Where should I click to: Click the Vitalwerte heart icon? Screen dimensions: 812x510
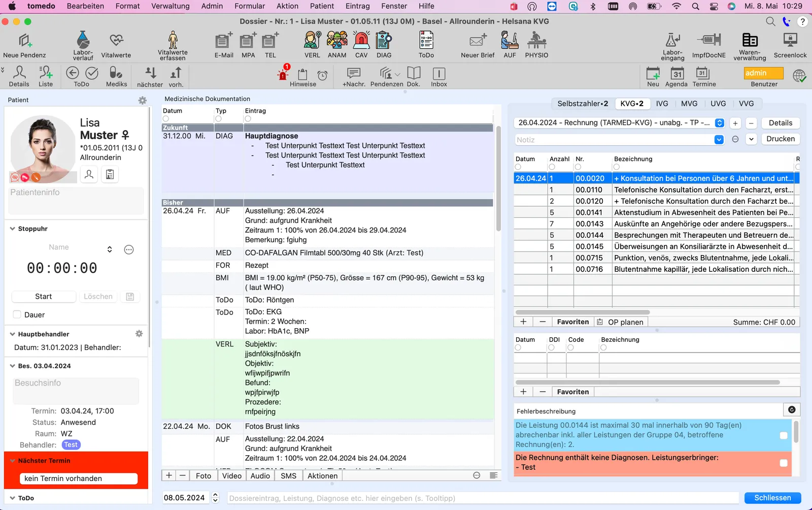(116, 40)
